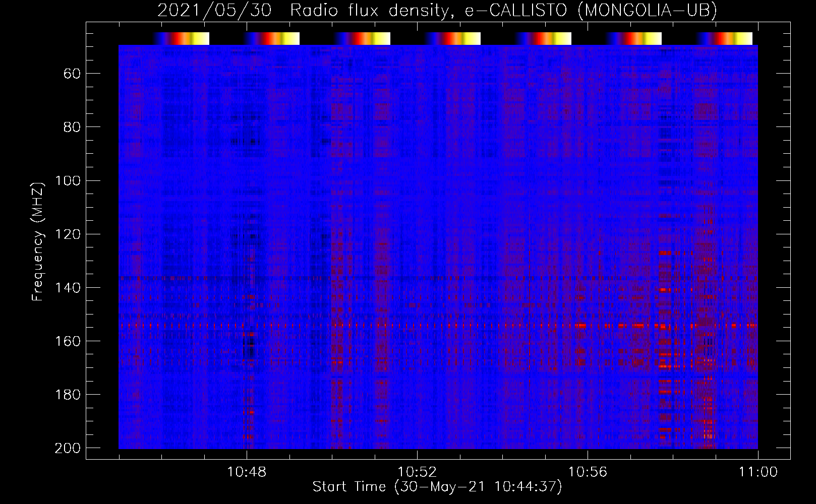This screenshot has width=816, height=504.
Task: Click the 160 frequency tick label
Action: click(68, 341)
